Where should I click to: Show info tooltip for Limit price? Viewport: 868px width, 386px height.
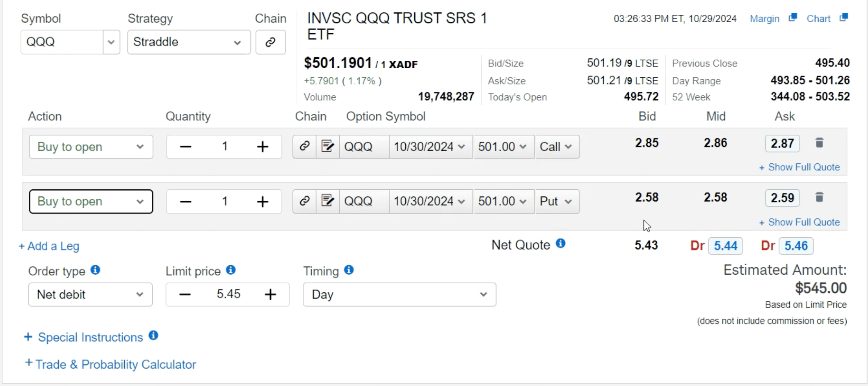click(231, 270)
